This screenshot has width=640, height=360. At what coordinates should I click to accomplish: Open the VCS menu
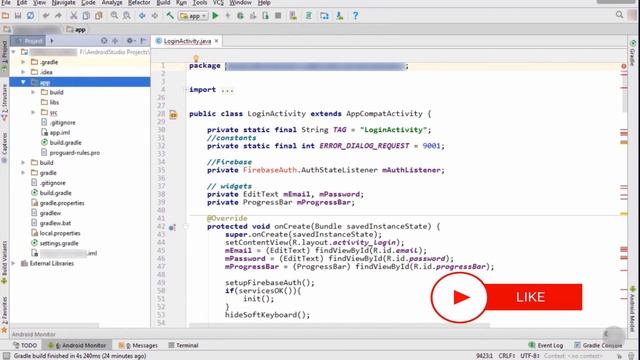pyautogui.click(x=218, y=3)
